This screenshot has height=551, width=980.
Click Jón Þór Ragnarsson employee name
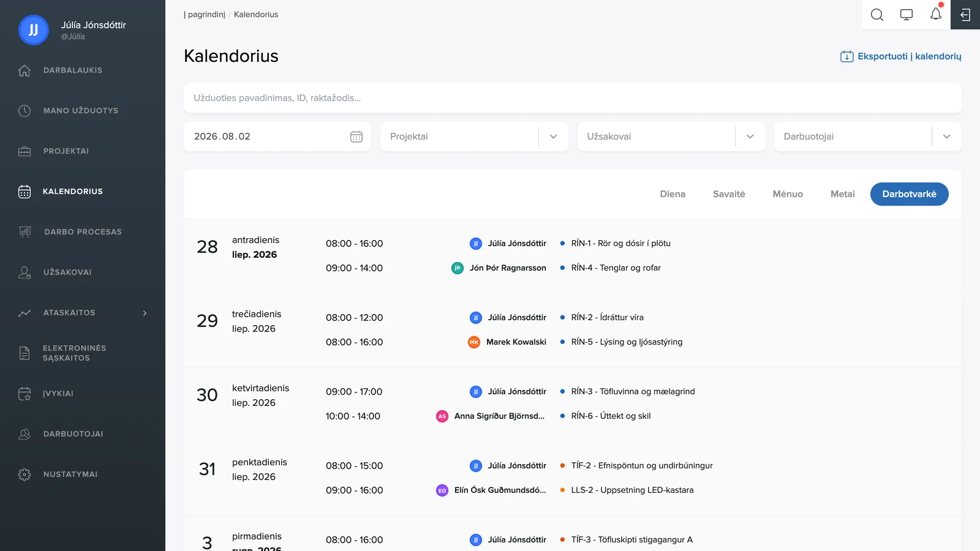coord(508,268)
